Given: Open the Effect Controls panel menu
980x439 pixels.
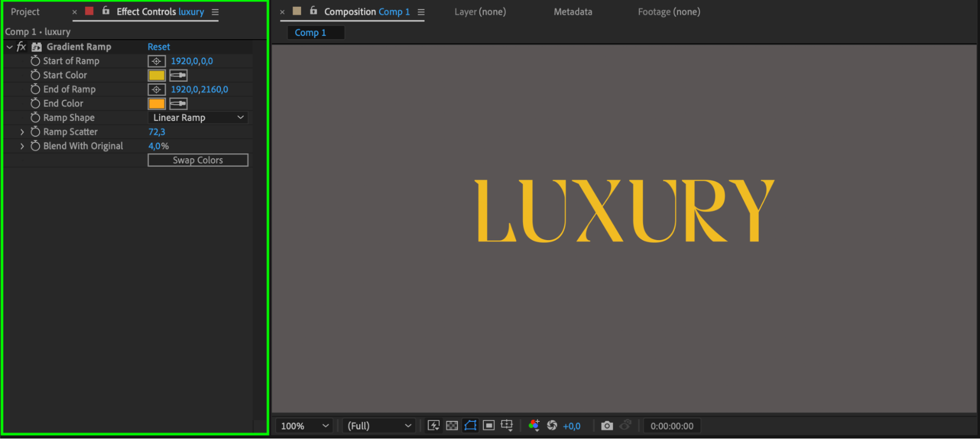Looking at the screenshot, I should 215,12.
